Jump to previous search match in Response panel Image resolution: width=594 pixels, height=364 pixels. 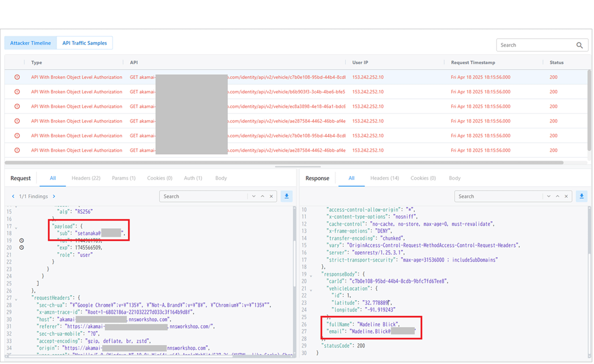tap(557, 196)
